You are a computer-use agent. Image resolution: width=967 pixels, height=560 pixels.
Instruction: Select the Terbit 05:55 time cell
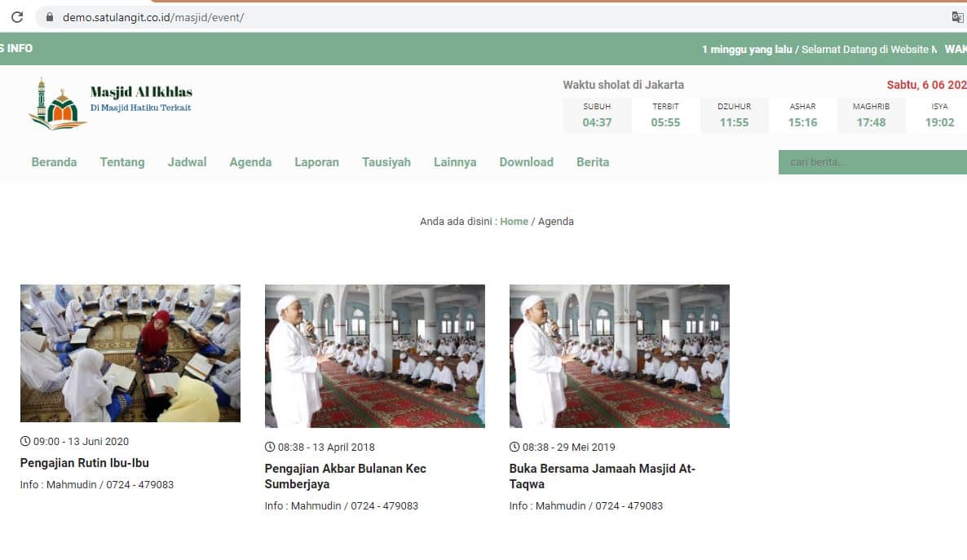tap(665, 115)
